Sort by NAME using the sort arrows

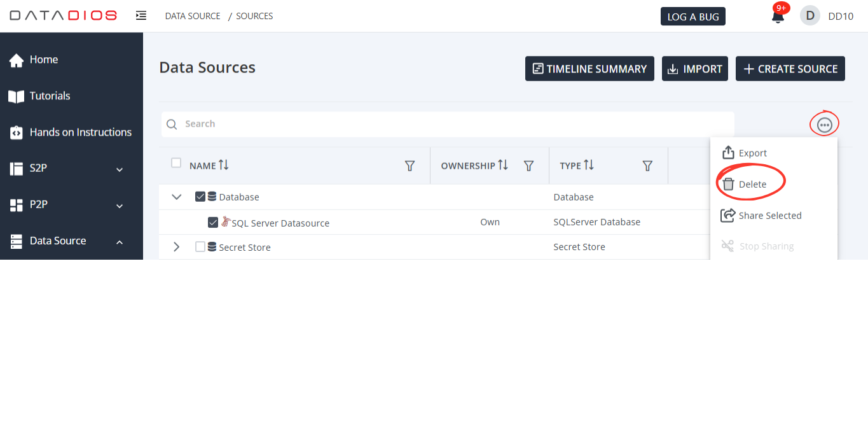coord(223,165)
